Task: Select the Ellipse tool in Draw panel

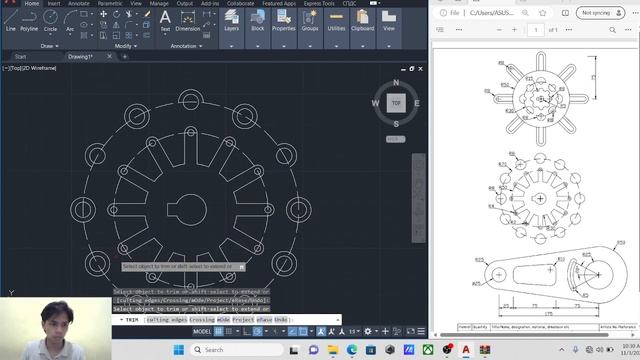Action: tap(84, 25)
